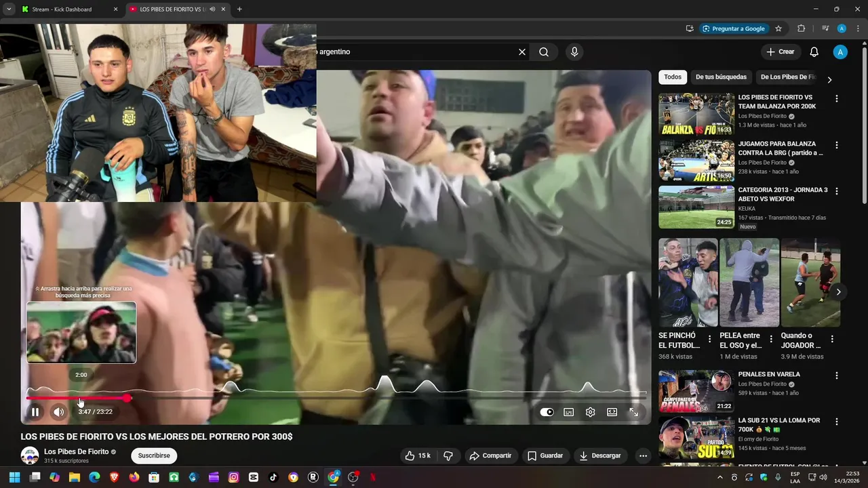Click Preguntar a Google in the address bar
The height and width of the screenshot is (488, 868).
coord(734,28)
